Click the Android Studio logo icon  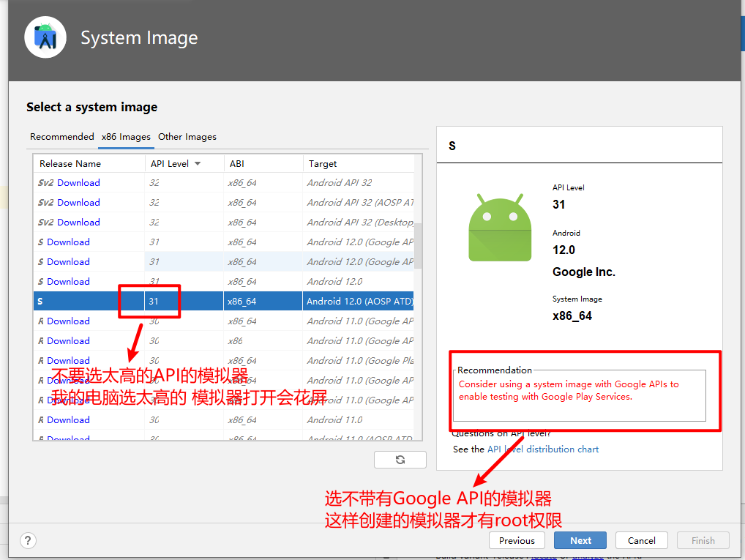pyautogui.click(x=45, y=37)
